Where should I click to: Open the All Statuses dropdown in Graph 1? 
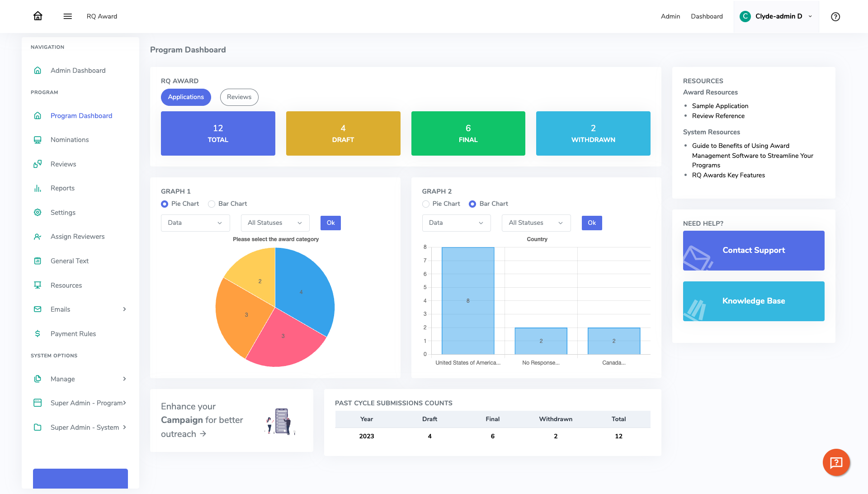[274, 223]
